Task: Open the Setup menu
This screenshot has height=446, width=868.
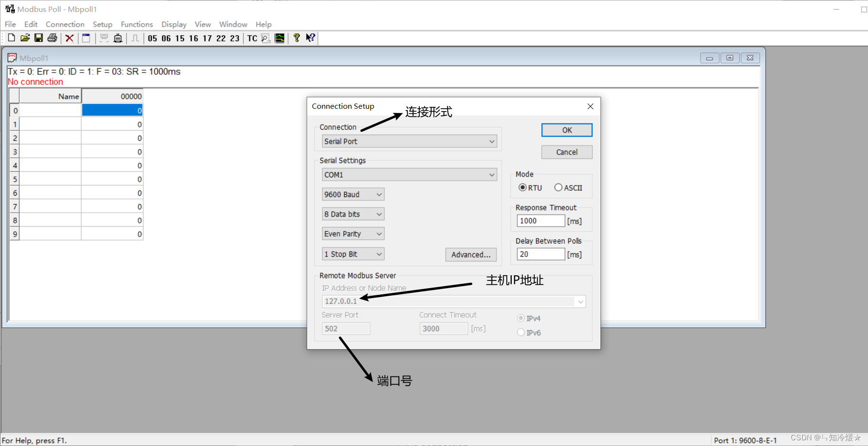Action: [103, 24]
